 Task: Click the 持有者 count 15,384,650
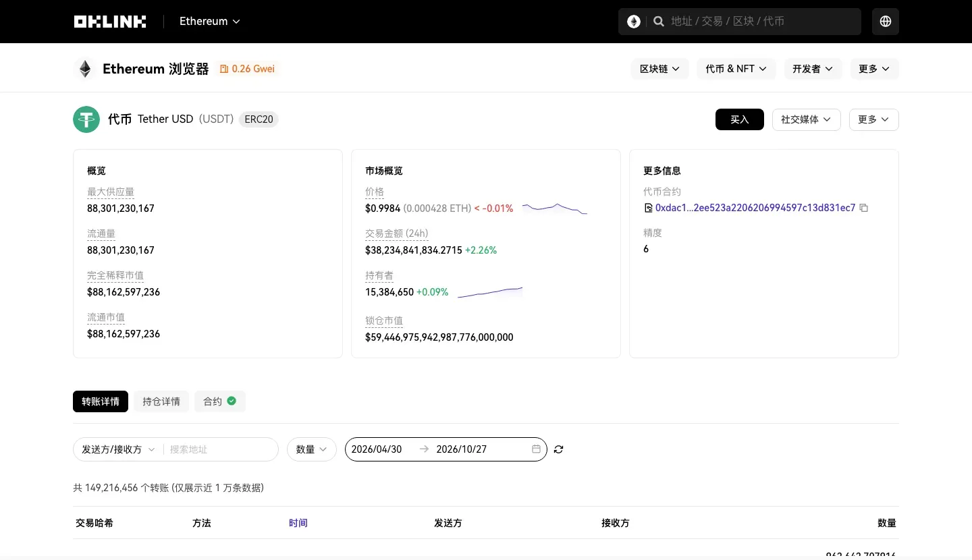click(x=389, y=292)
